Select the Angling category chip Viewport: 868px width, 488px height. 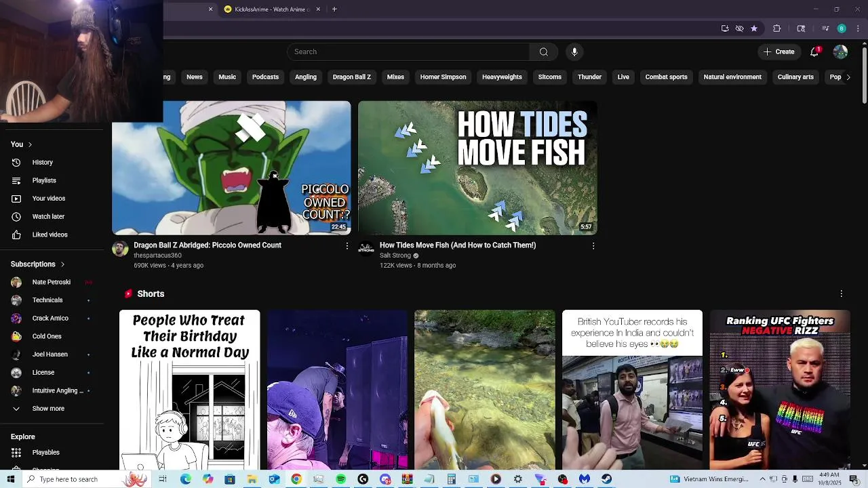click(x=306, y=77)
